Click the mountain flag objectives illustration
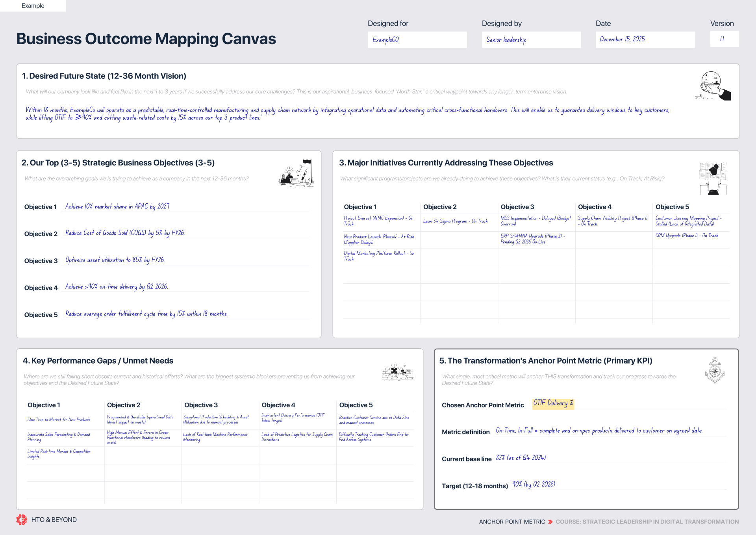This screenshot has width=756, height=535. click(296, 173)
